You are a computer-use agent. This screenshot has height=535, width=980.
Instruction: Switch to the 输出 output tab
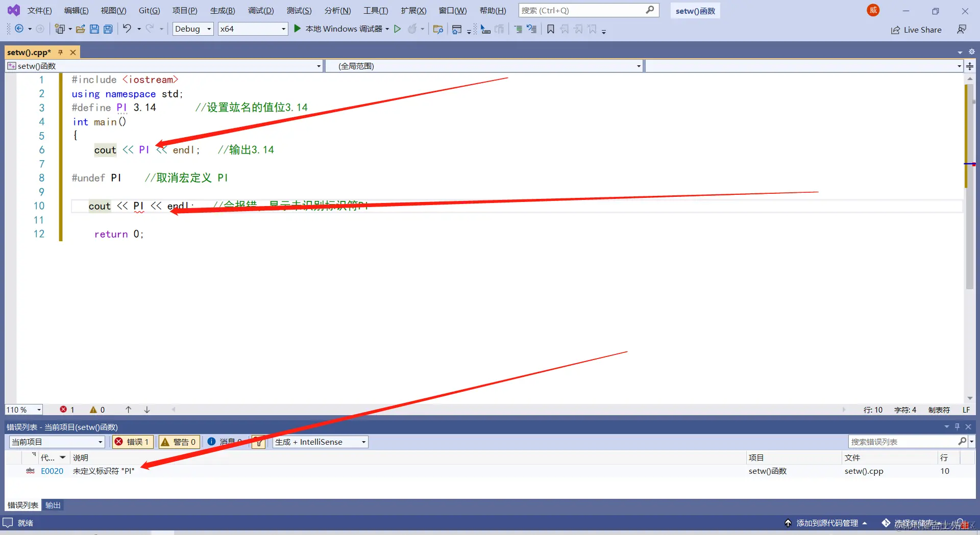[53, 505]
